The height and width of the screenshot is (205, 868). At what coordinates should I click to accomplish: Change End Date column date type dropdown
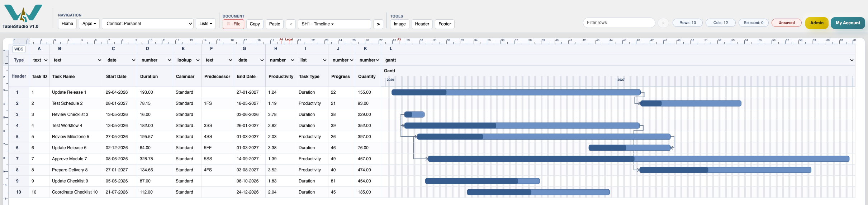(x=251, y=60)
